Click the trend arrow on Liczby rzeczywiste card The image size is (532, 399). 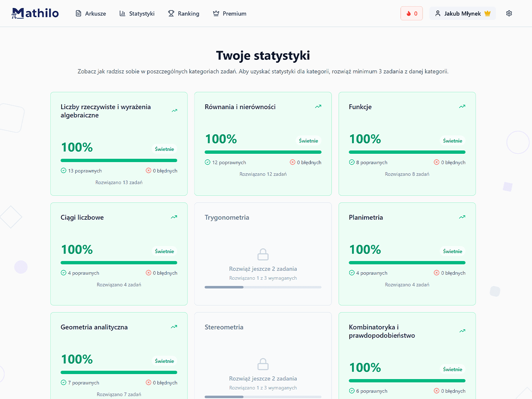[174, 110]
